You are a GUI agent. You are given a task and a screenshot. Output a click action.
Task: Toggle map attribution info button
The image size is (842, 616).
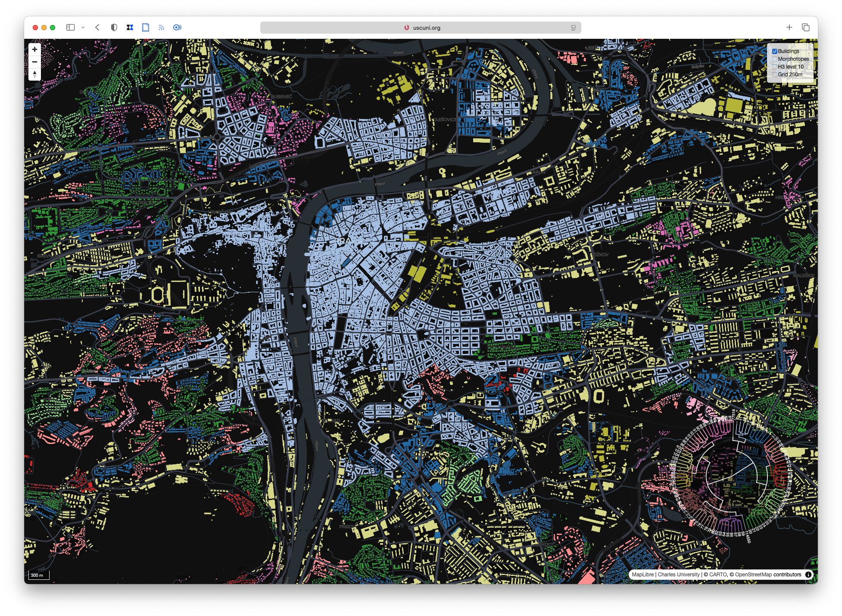[x=808, y=575]
